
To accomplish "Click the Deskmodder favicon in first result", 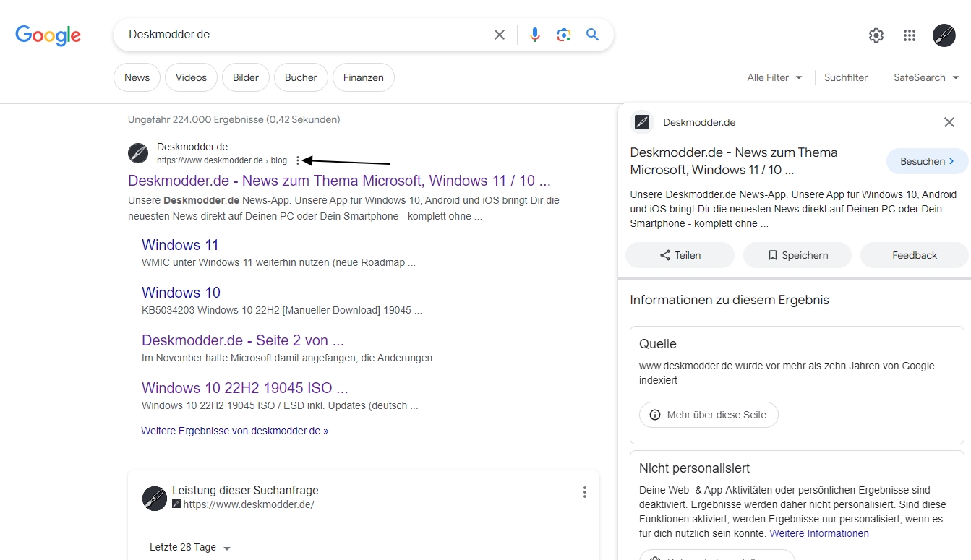I will pos(138,153).
